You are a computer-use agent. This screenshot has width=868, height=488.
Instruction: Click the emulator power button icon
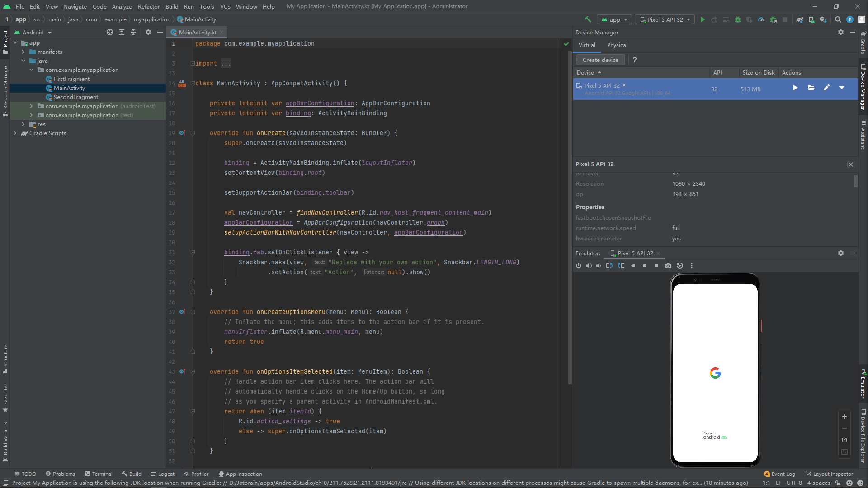(579, 266)
